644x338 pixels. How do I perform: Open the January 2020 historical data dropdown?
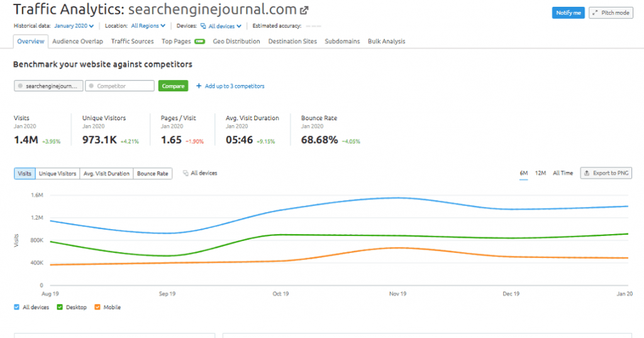coord(74,26)
